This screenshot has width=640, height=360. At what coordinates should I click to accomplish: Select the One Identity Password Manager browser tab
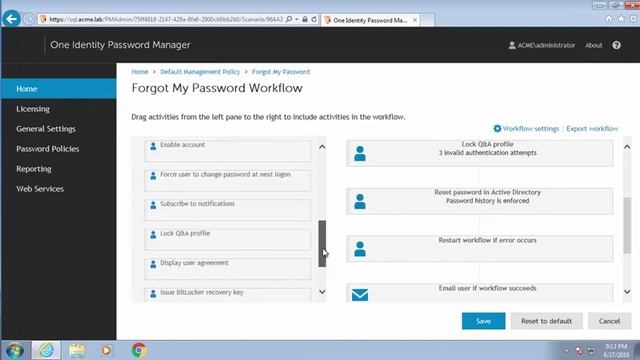tap(370, 20)
